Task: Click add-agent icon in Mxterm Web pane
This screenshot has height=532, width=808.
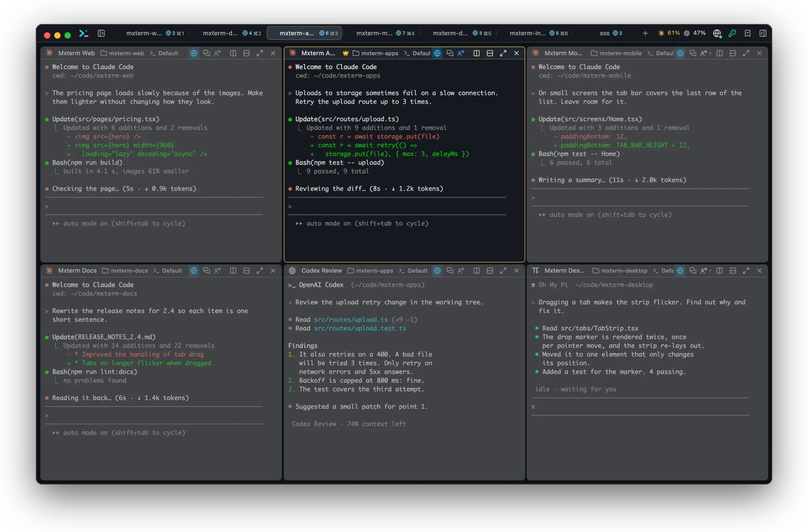Action: (217, 53)
